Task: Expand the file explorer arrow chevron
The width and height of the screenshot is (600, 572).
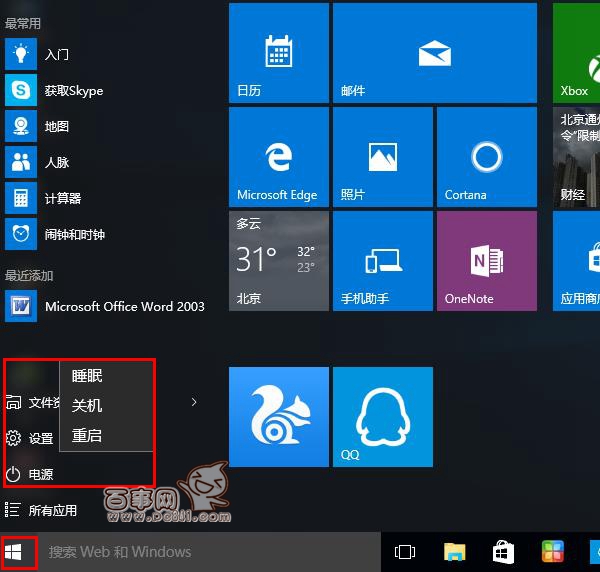Action: point(194,402)
